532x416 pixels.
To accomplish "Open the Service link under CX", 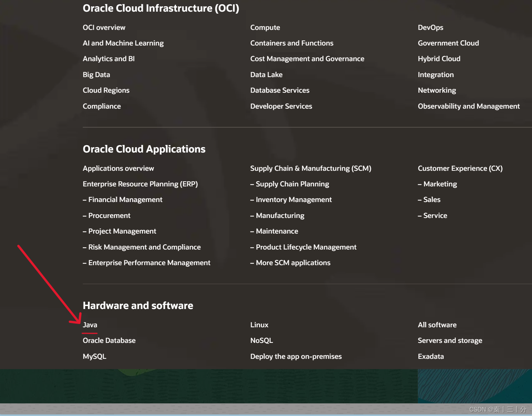I will tap(432, 216).
